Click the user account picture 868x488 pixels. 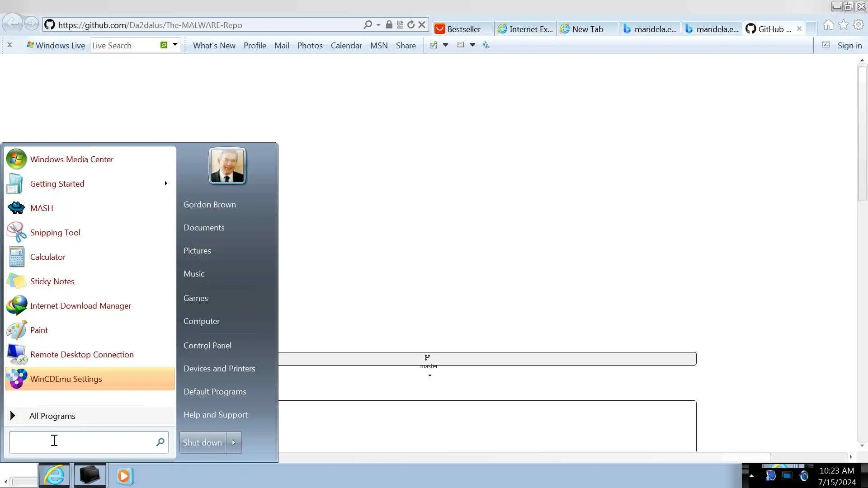[227, 166]
